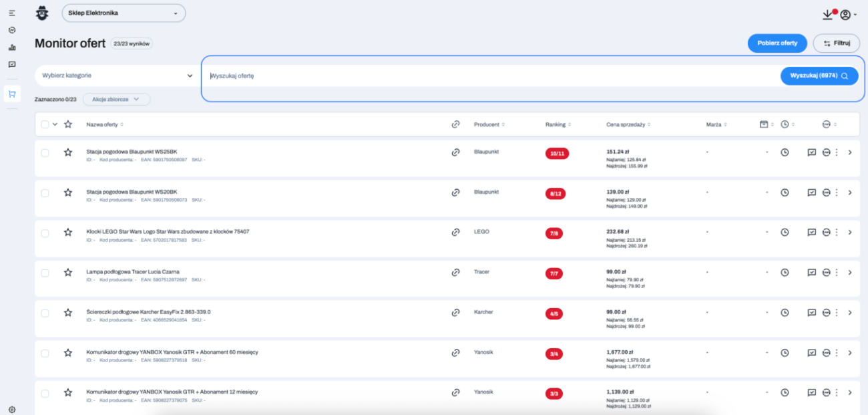Expand the Wybierz kategorie dropdown

click(x=117, y=76)
